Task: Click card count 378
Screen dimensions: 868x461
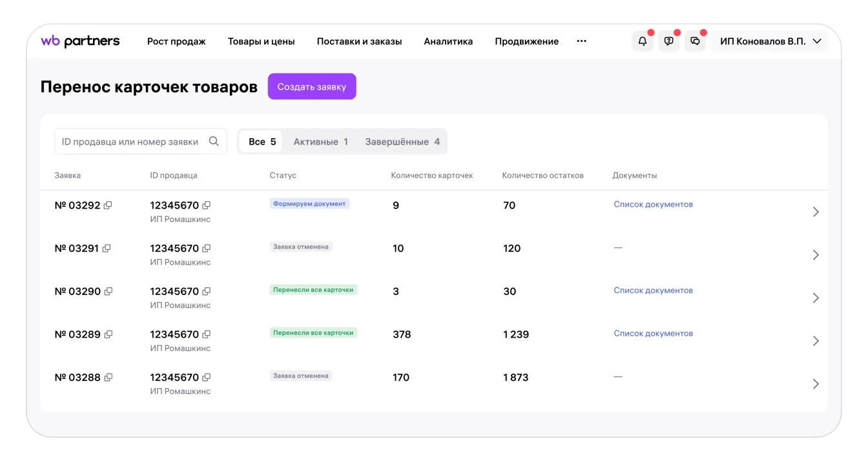Action: click(x=402, y=334)
